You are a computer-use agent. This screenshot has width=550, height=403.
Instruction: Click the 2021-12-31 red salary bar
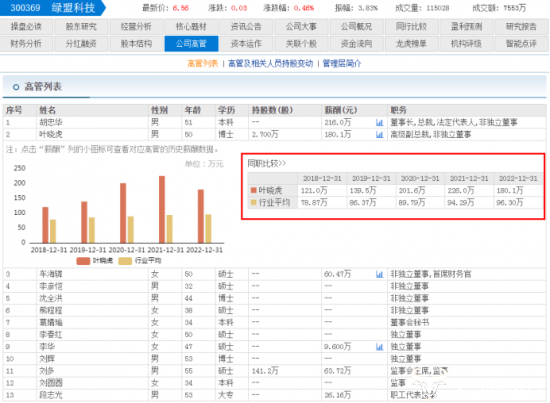tap(162, 209)
